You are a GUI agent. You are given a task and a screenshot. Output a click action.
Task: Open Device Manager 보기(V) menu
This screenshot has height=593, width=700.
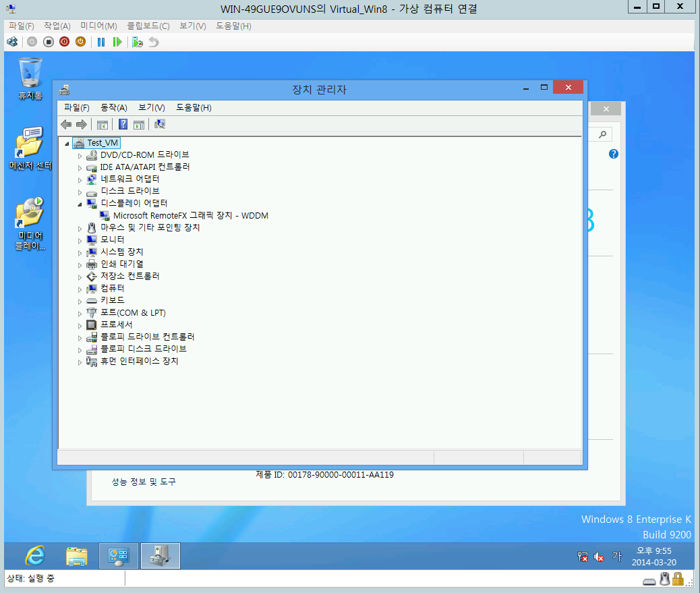pos(152,108)
